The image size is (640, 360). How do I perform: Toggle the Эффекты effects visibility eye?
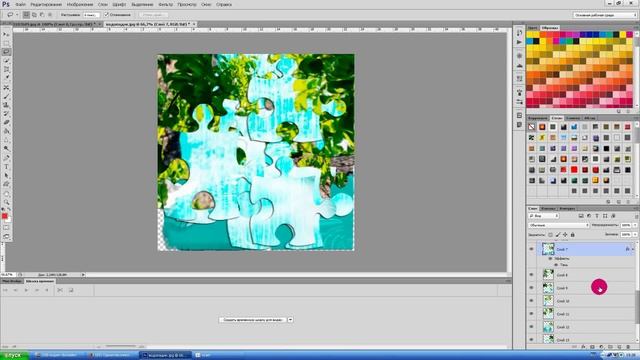(550, 259)
